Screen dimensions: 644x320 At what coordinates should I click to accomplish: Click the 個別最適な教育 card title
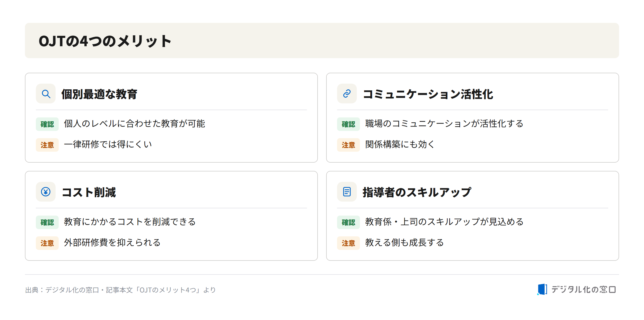pyautogui.click(x=99, y=94)
